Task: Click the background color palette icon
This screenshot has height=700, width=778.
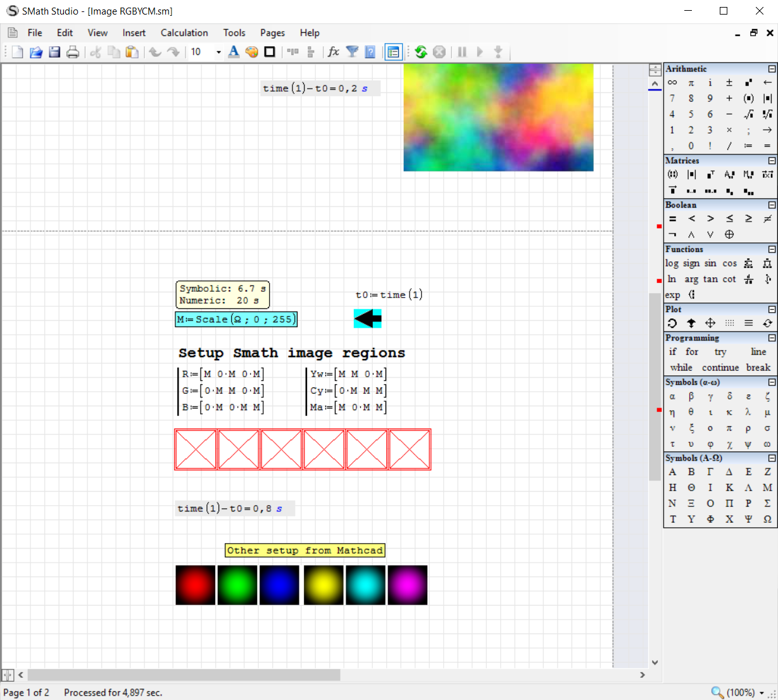Action: [251, 52]
